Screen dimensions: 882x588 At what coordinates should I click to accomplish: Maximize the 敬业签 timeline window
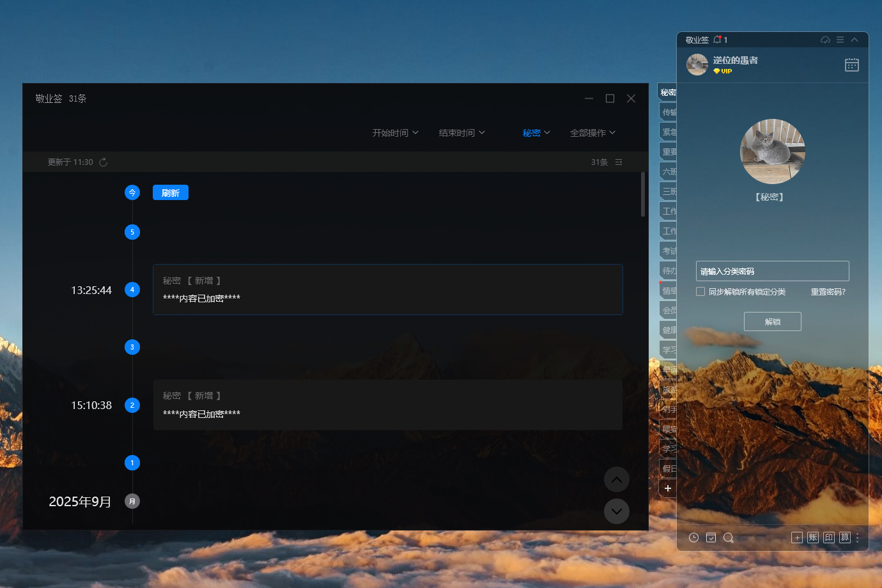[x=610, y=98]
